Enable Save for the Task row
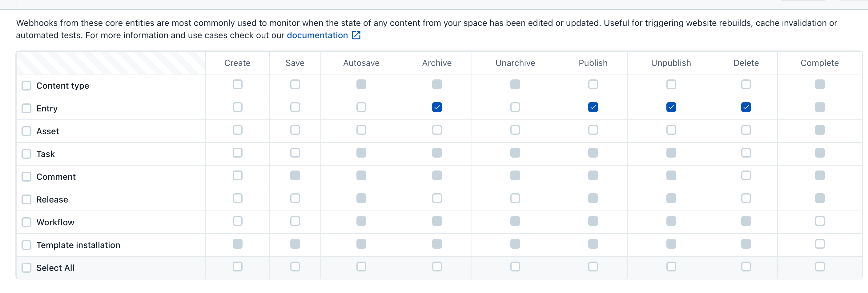868x293 pixels. [x=295, y=153]
